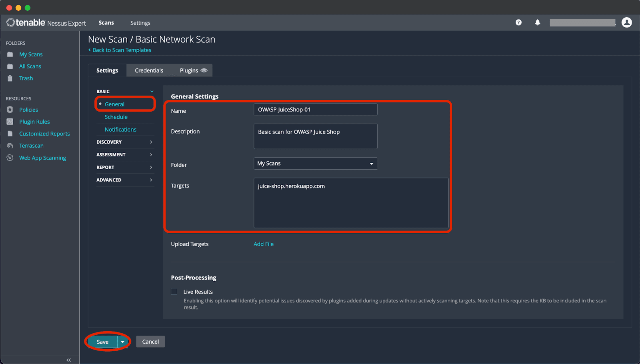Open the Web App Scanning link
Viewport: 640px width, 364px height.
pyautogui.click(x=42, y=158)
